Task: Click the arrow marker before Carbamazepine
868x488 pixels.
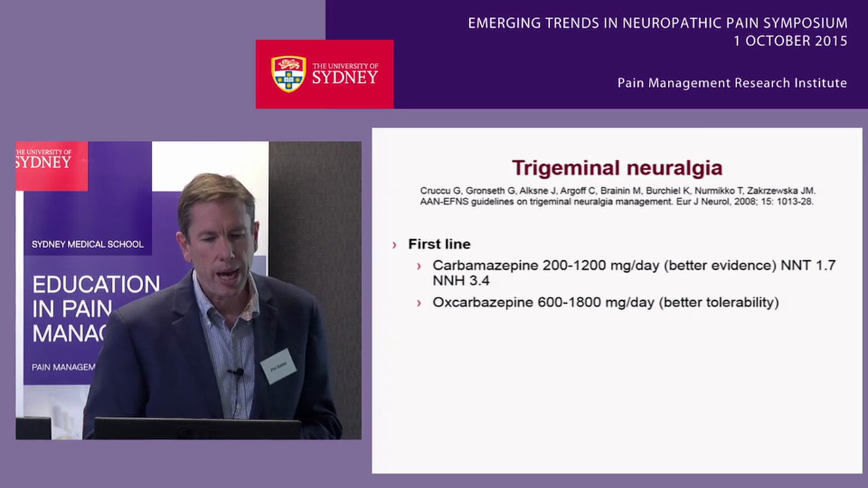Action: (x=418, y=266)
